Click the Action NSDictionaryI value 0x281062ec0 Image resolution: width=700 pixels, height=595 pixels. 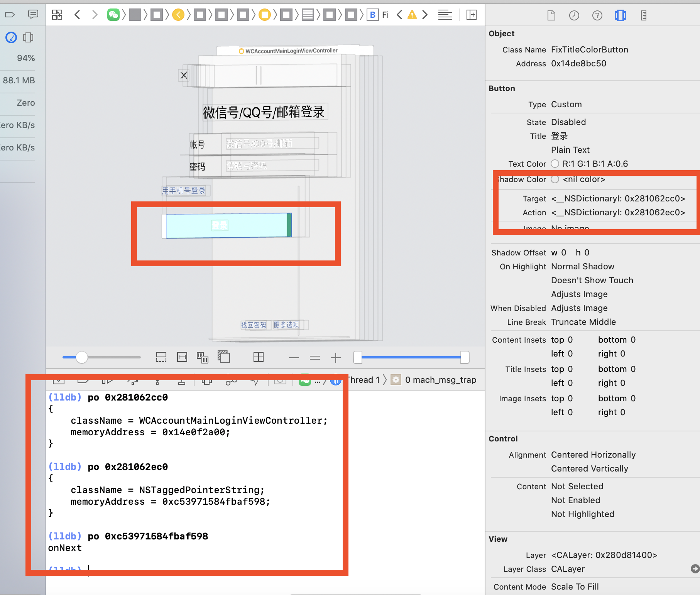pyautogui.click(x=618, y=212)
